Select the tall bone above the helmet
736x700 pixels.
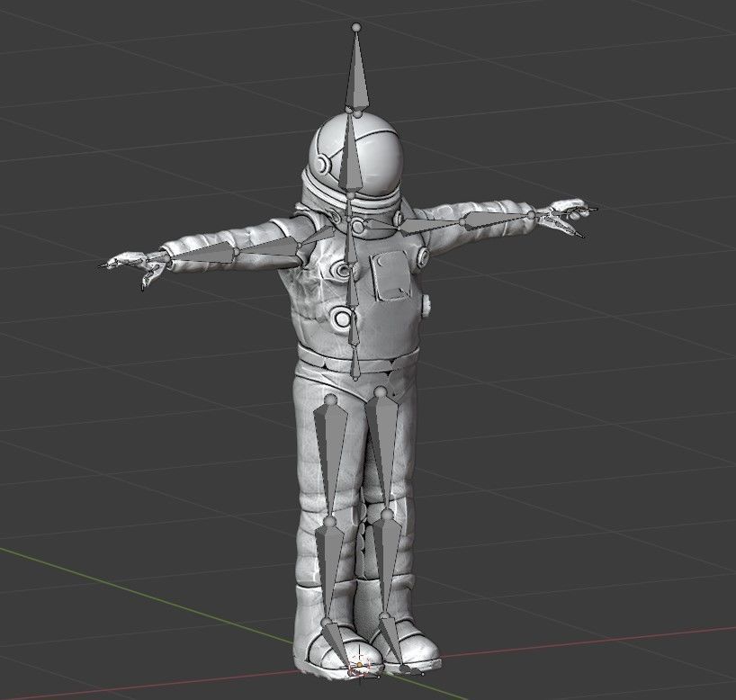tap(356, 70)
